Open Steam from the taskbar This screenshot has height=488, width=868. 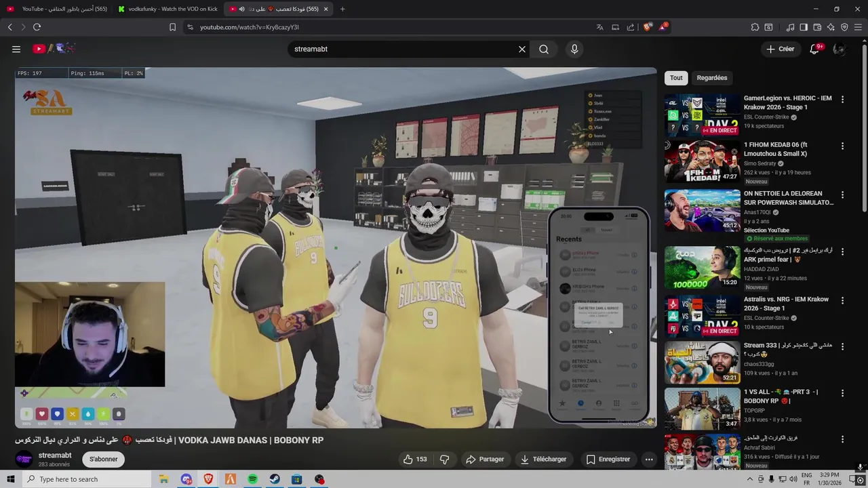275,479
